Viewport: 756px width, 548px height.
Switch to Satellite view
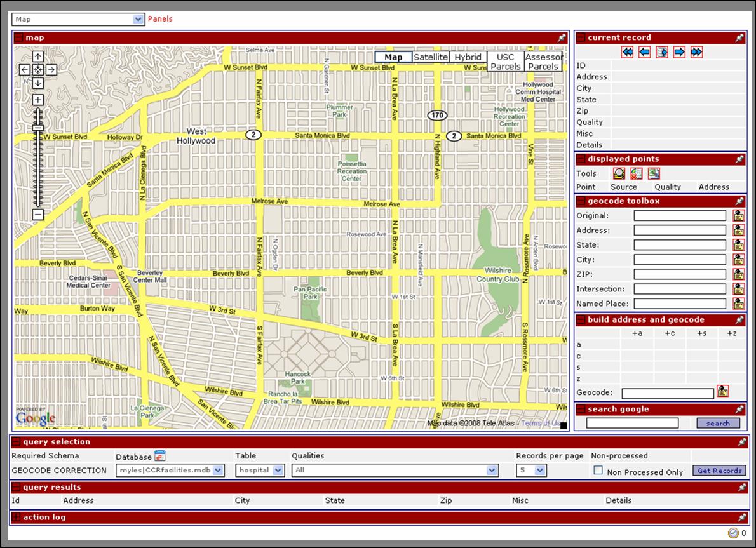click(431, 57)
